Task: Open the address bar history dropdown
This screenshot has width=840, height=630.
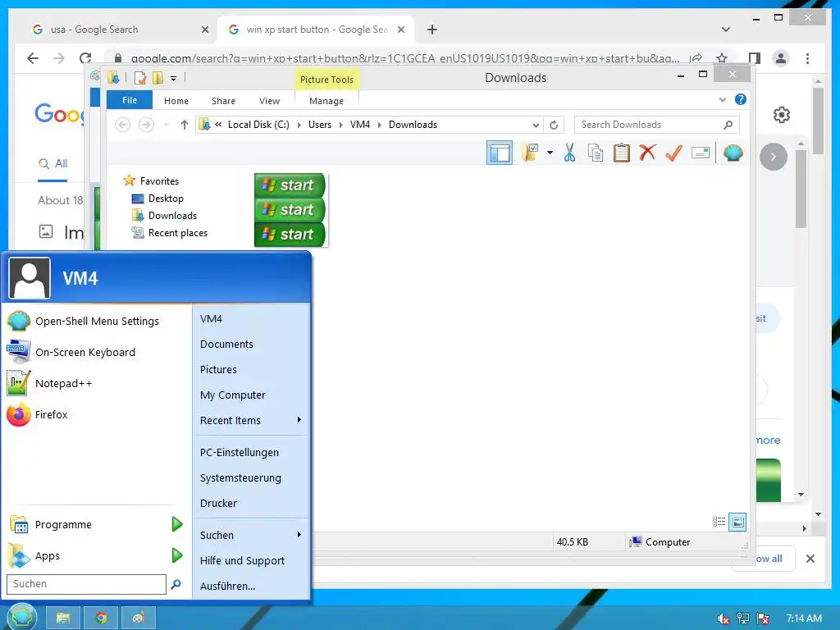Action: 536,125
